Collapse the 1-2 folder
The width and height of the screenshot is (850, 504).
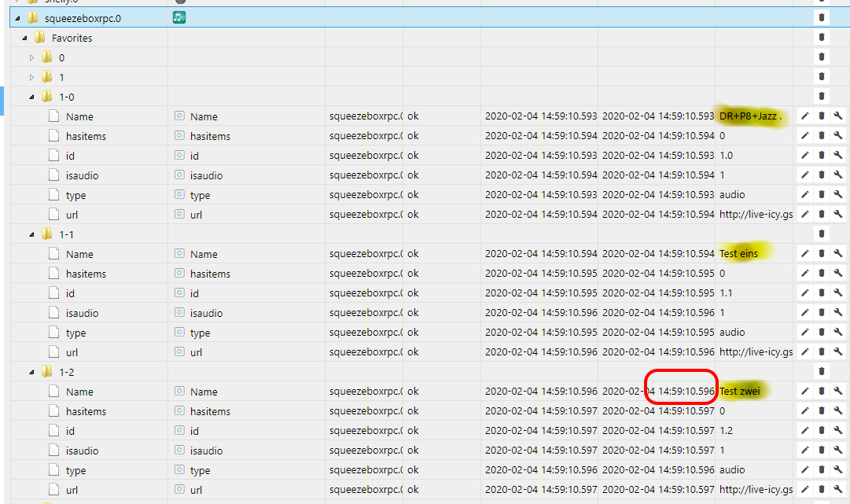(31, 373)
